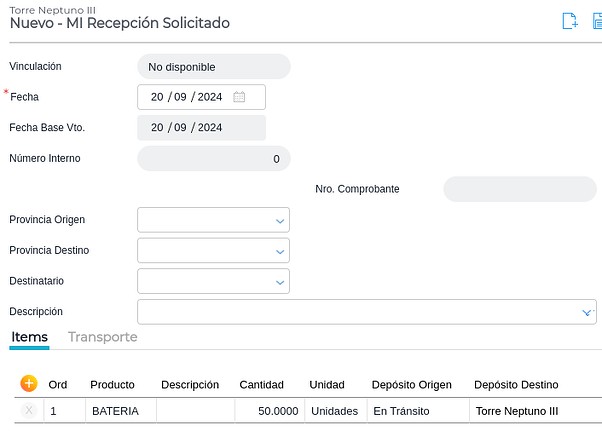Screen dimensions: 602x431
Task: Click the Número Interno field
Action: (x=213, y=159)
